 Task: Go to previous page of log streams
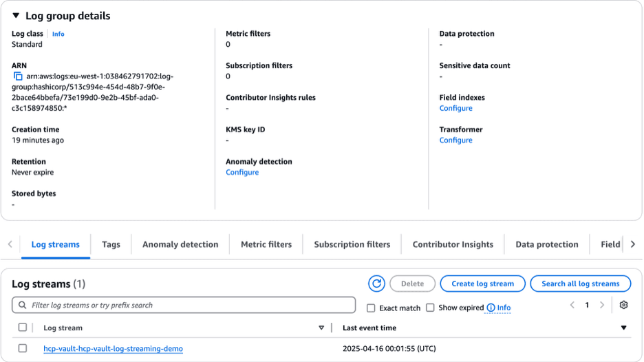tap(572, 305)
